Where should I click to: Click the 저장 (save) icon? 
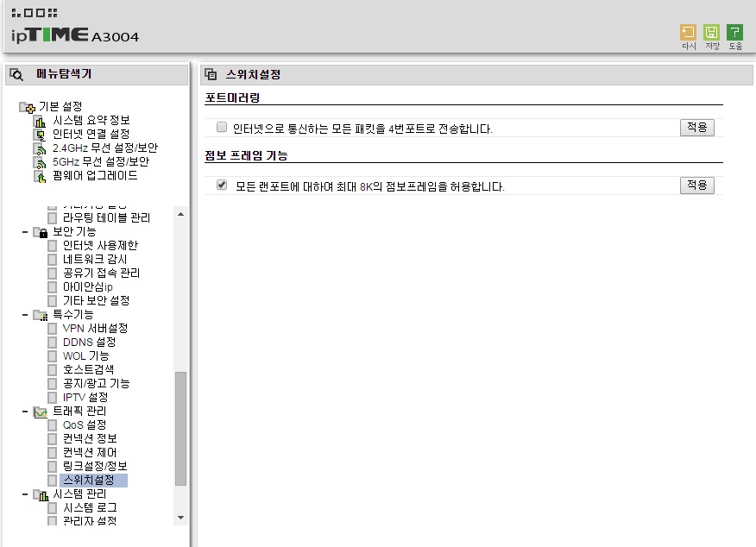(x=711, y=32)
